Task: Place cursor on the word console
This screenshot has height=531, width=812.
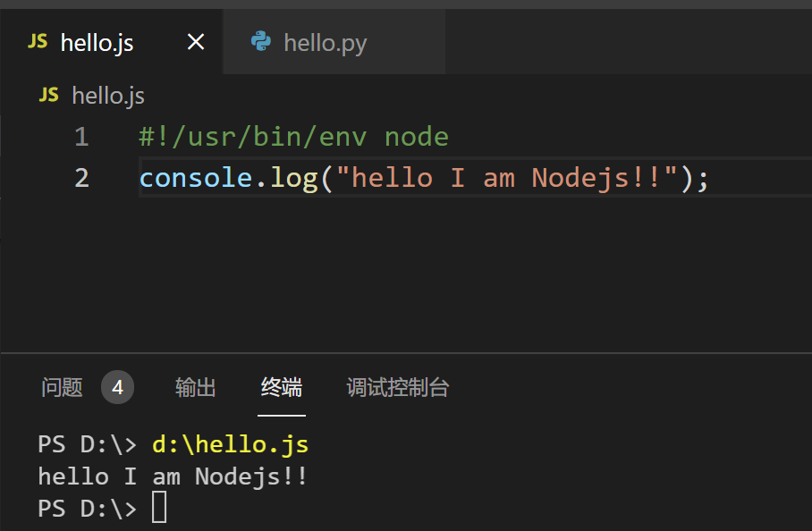Action: click(196, 177)
